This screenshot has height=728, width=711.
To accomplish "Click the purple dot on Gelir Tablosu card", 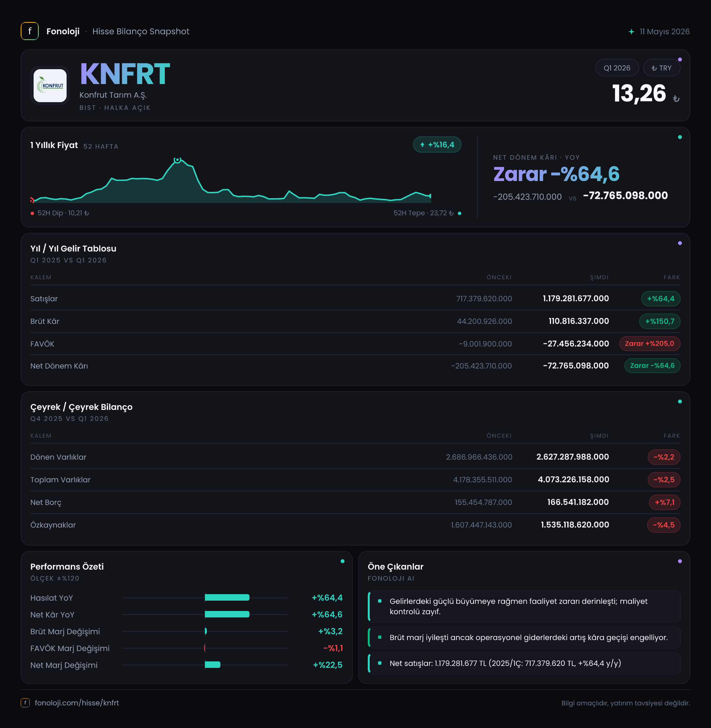I will (x=680, y=243).
